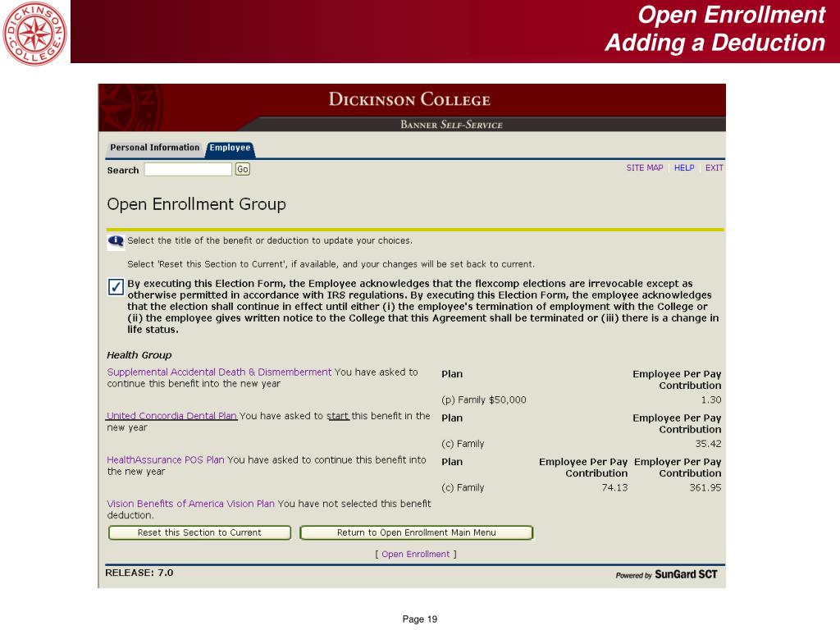Toggle the Election Form acknowledgment checkbox
Viewport: 840px width, 630px height.
[x=116, y=286]
